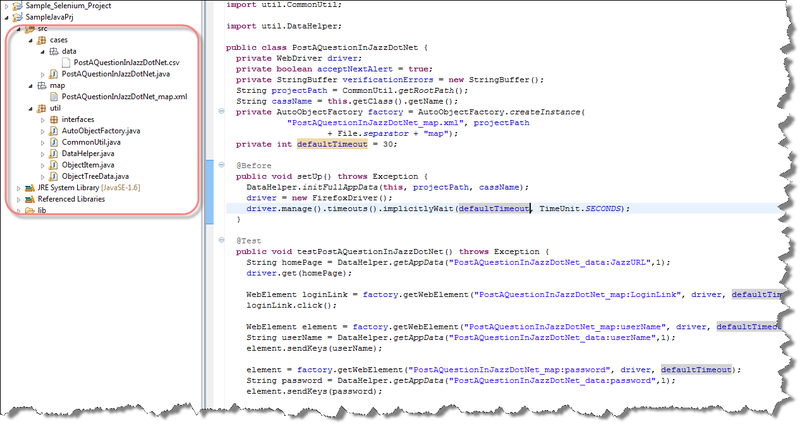Click the ObjectItem.java file icon
Image resolution: width=800 pixels, height=424 pixels.
coord(54,165)
